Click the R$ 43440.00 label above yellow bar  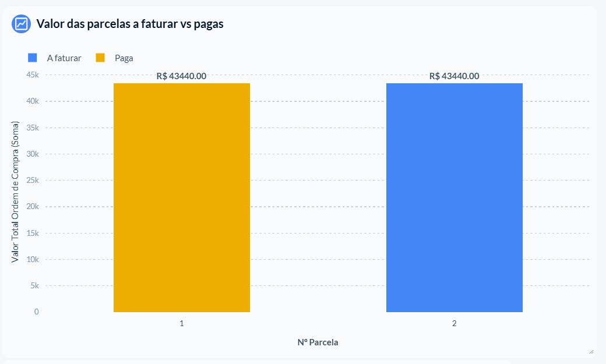pos(181,76)
